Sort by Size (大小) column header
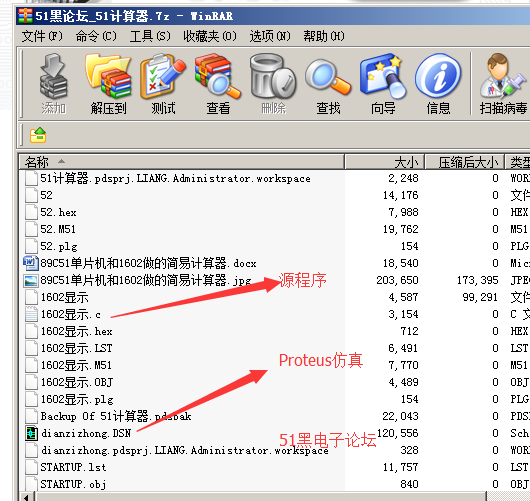This screenshot has height=501, width=530. (385, 162)
